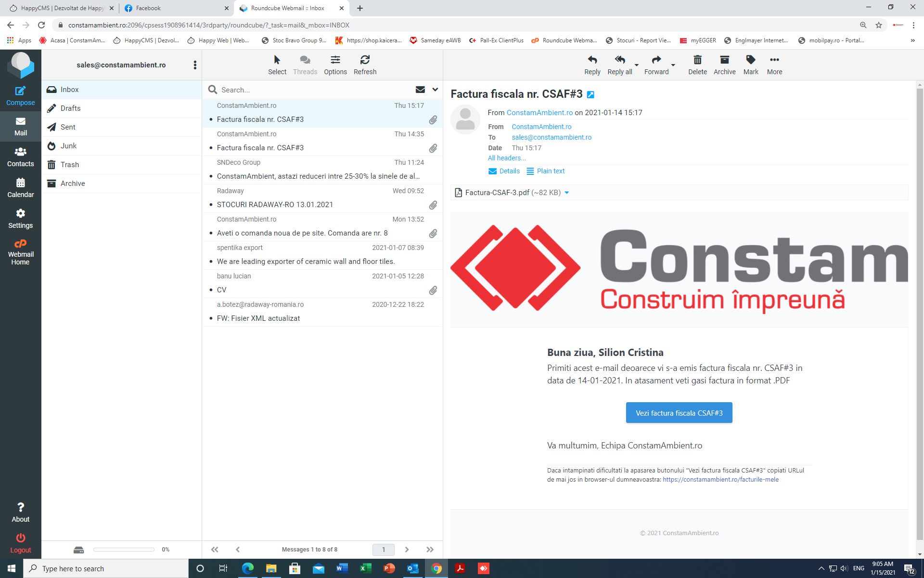This screenshot has width=924, height=578.
Task: Open account menu three dots
Action: click(x=195, y=65)
